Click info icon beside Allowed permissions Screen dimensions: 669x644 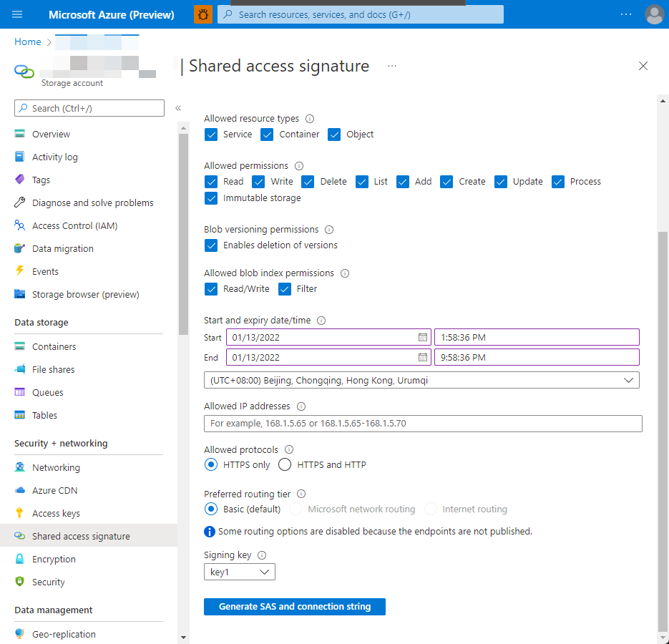click(299, 166)
